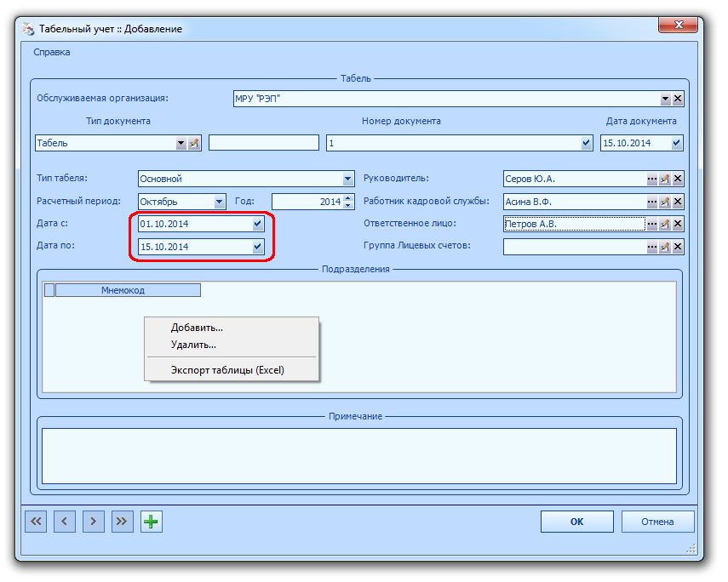
Task: Click the ellipsis button for Работник кадровой службы
Action: (x=652, y=202)
